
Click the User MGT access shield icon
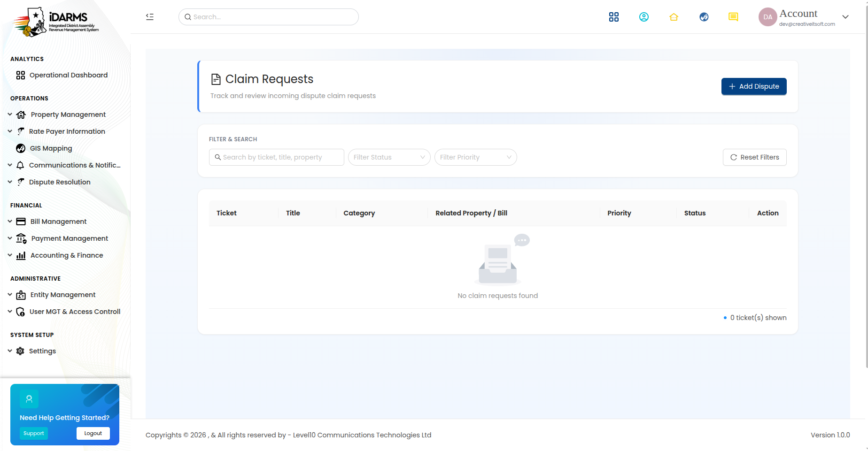[x=21, y=312]
